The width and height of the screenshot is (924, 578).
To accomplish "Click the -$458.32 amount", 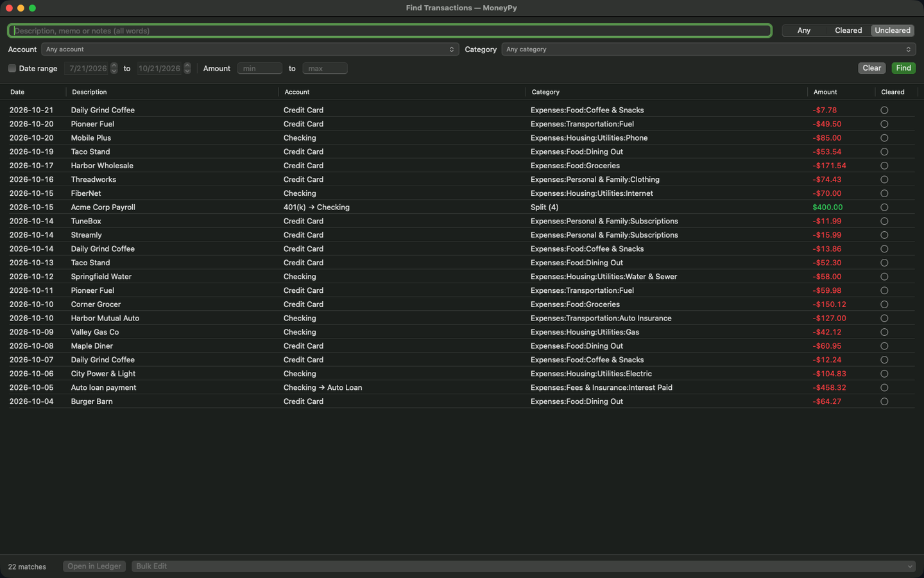I will tap(829, 388).
